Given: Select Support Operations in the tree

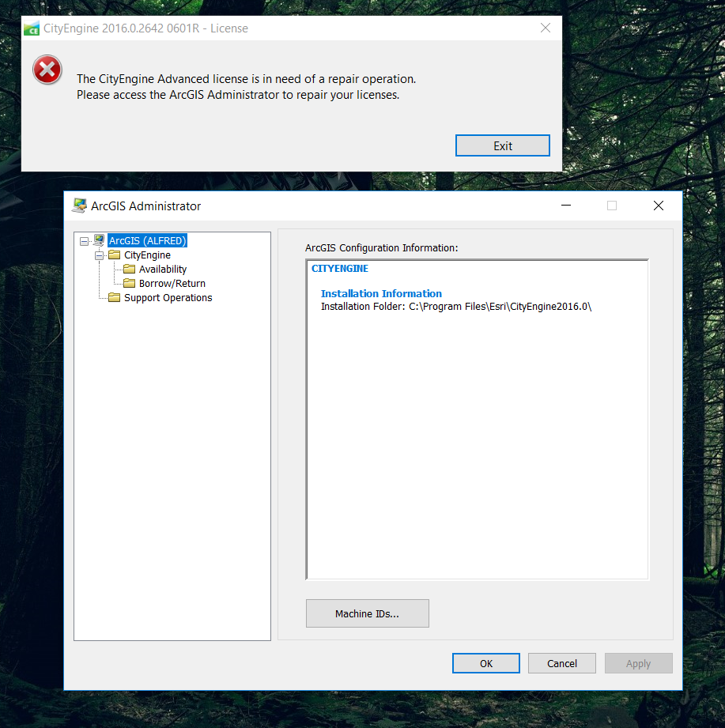Looking at the screenshot, I should pyautogui.click(x=167, y=297).
